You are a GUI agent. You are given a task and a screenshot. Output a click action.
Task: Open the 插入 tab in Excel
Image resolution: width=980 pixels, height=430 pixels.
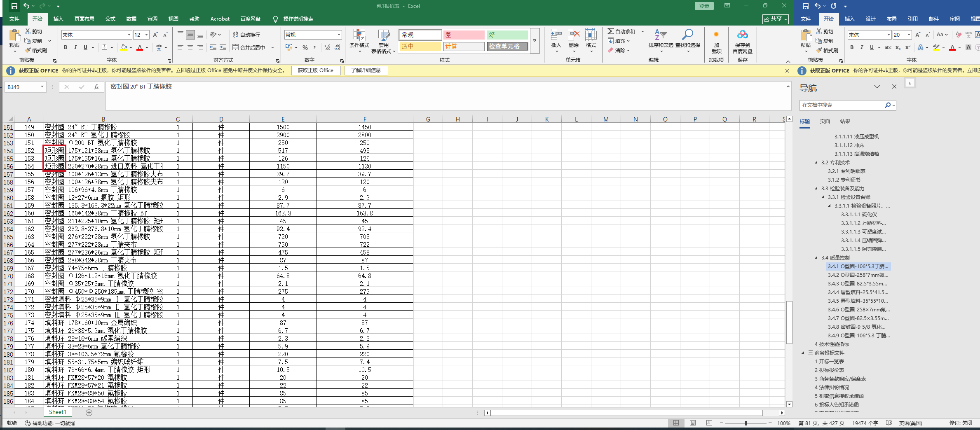pyautogui.click(x=58, y=19)
